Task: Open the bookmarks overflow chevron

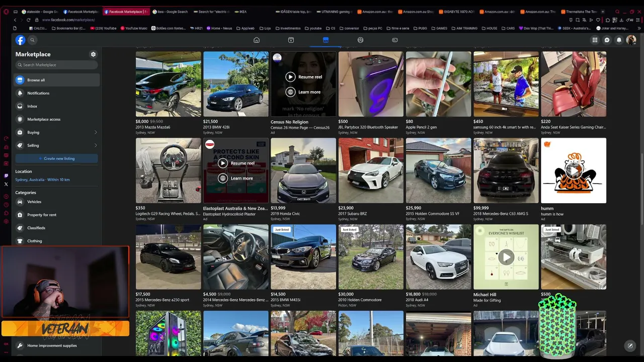Action: (639, 28)
